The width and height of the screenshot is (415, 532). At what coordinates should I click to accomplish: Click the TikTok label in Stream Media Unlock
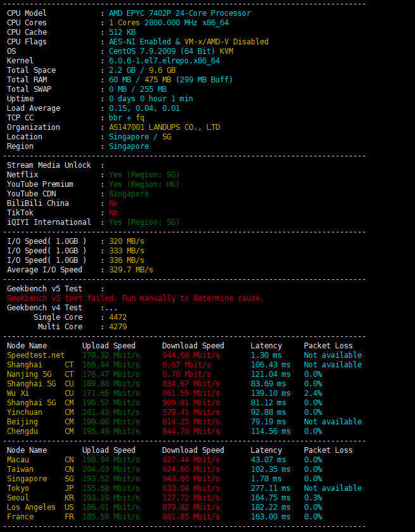(x=20, y=213)
